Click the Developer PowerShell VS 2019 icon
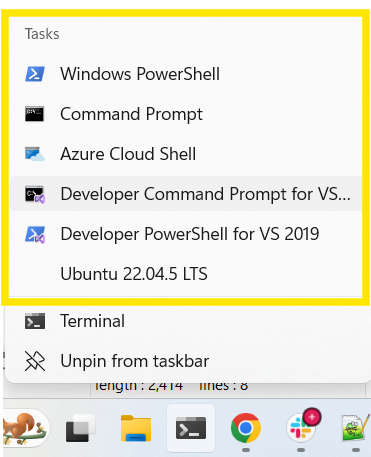Screen dimensions: 371x457 pos(35,234)
